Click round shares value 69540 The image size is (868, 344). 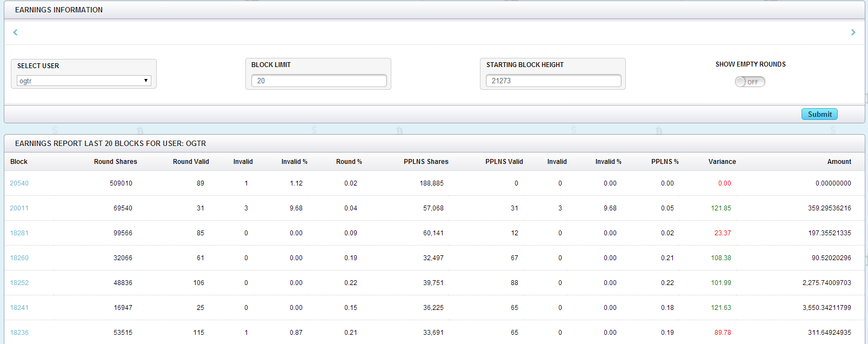click(123, 208)
